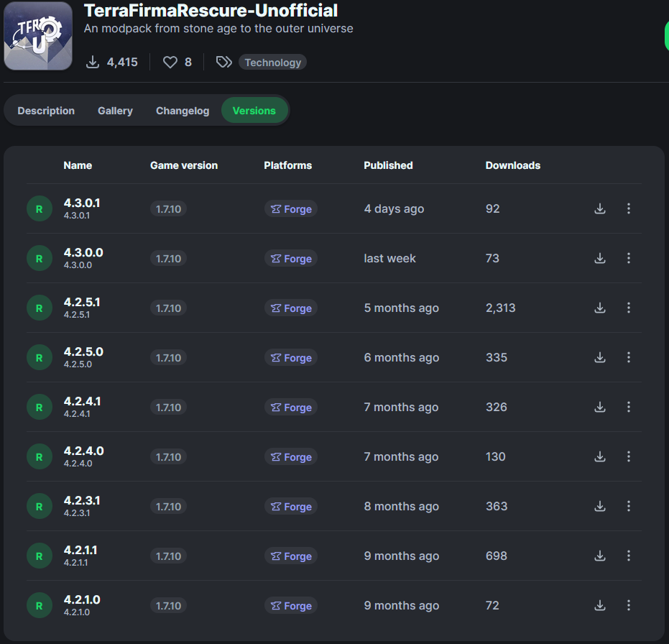Click release badge R for 4.2.3.1
This screenshot has width=669, height=644.
pos(40,506)
